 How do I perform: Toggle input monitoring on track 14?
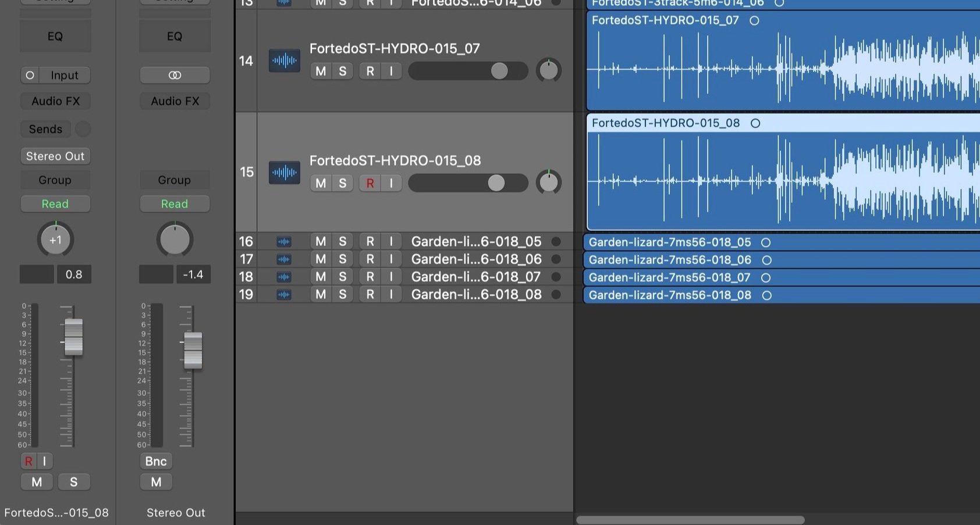pyautogui.click(x=391, y=71)
